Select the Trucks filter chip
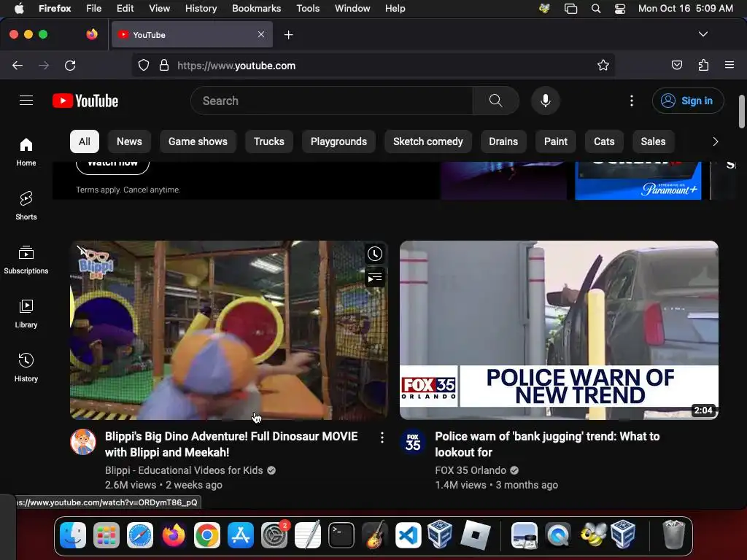Viewport: 747px width, 560px height. coord(268,141)
